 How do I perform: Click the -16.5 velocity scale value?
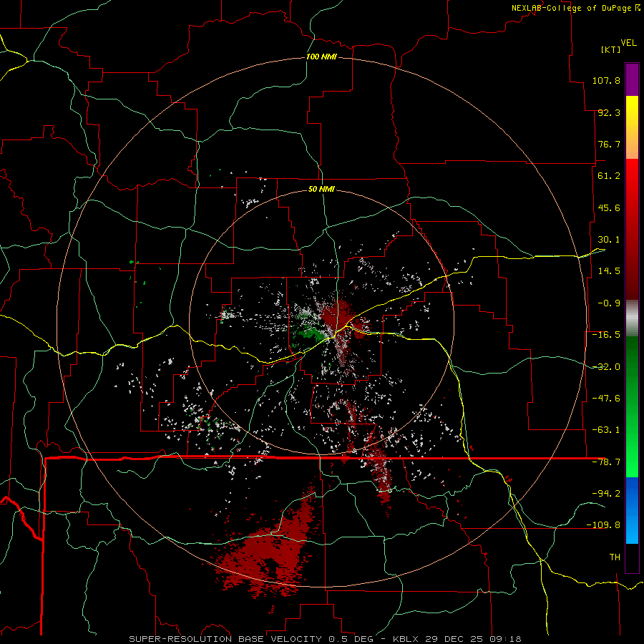point(606,335)
